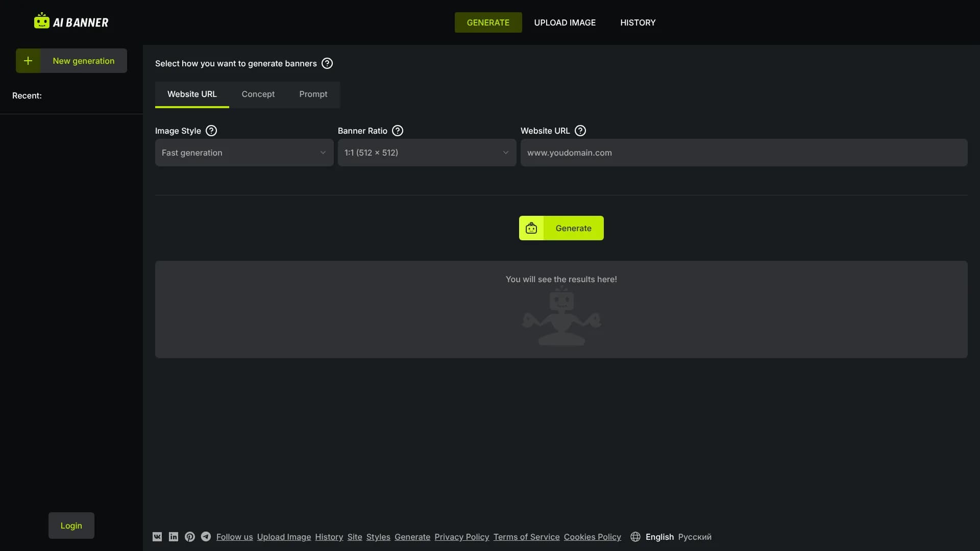The image size is (980, 551).
Task: Click the AI Banner robot logo
Action: click(x=42, y=21)
